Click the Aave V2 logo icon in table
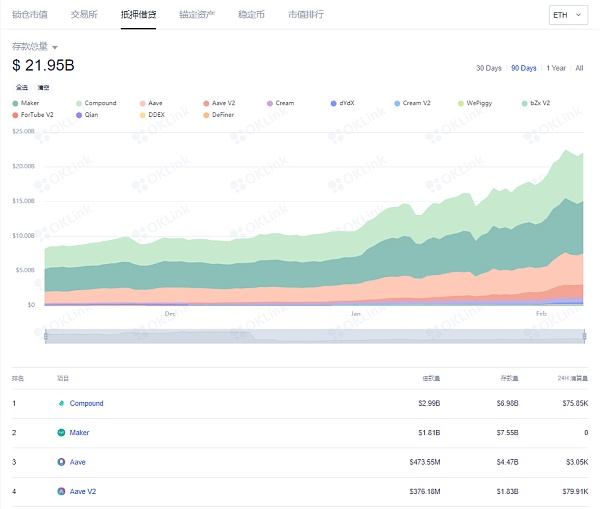The width and height of the screenshot is (600, 509). coord(61,491)
